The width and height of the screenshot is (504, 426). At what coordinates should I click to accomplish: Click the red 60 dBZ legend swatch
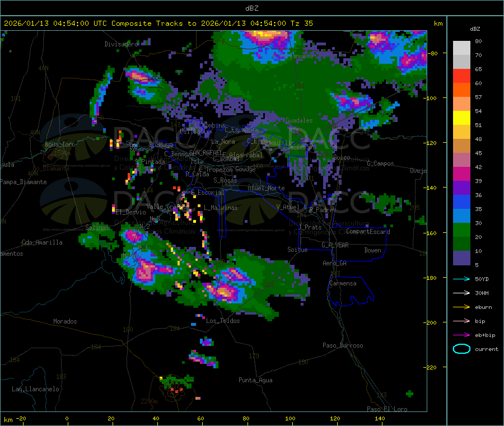pyautogui.click(x=461, y=76)
